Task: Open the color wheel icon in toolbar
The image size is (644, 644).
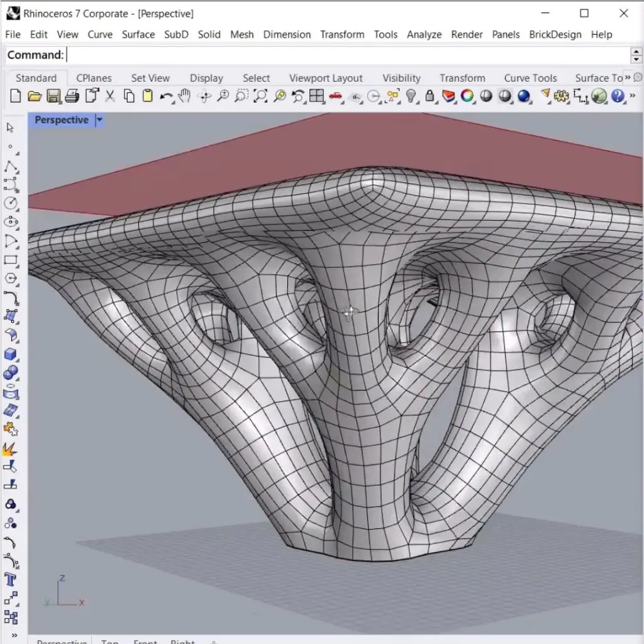Action: (467, 96)
